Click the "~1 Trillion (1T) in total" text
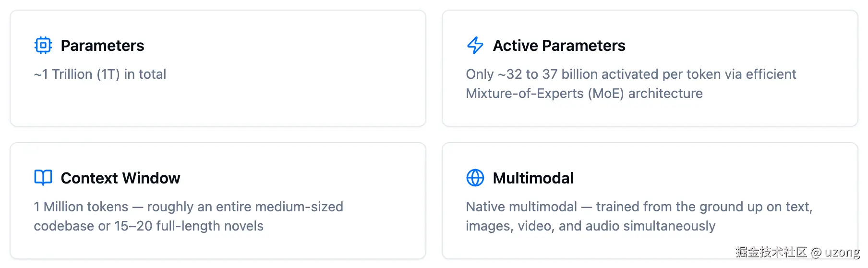868x268 pixels. [x=100, y=74]
